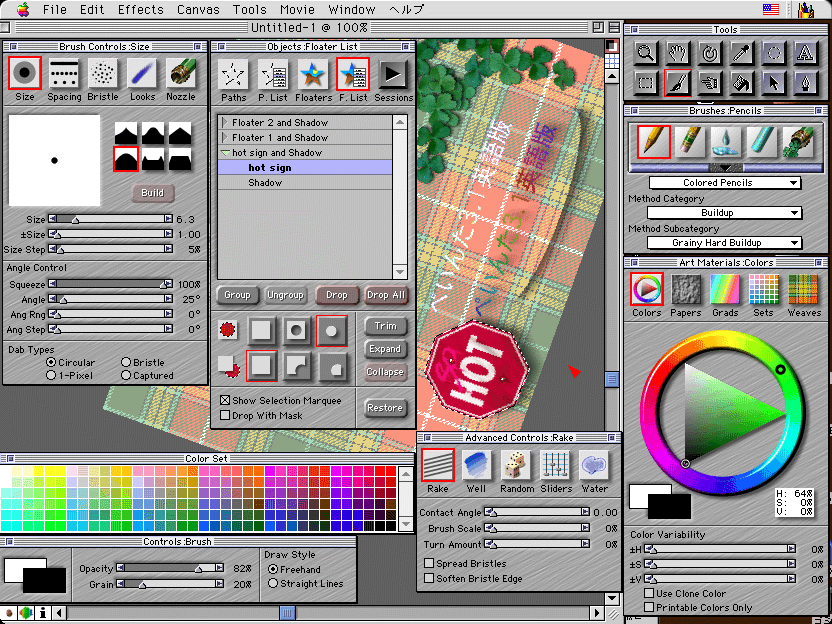Viewport: 832px width, 624px height.
Task: Select the Rotate Page tool
Action: pyautogui.click(x=709, y=53)
